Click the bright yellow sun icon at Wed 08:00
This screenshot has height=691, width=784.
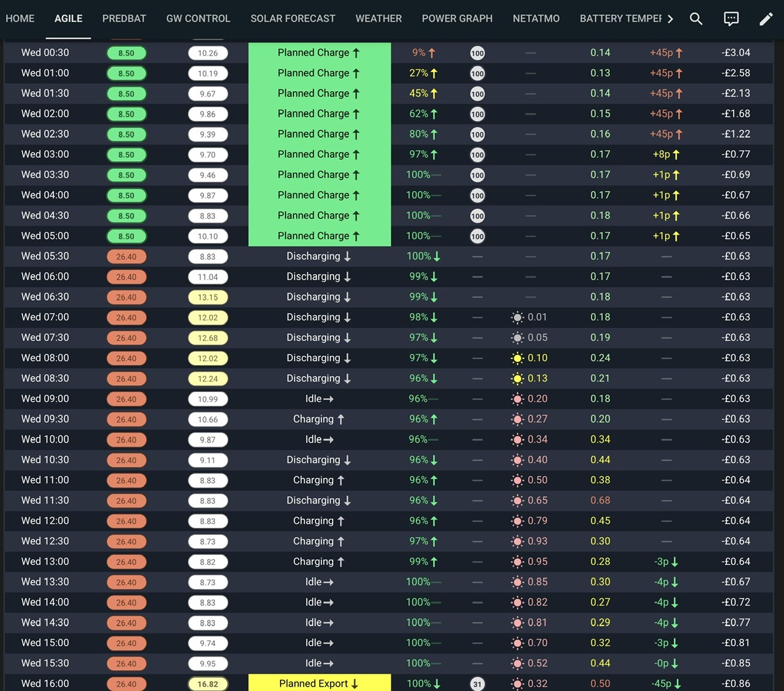pos(518,358)
